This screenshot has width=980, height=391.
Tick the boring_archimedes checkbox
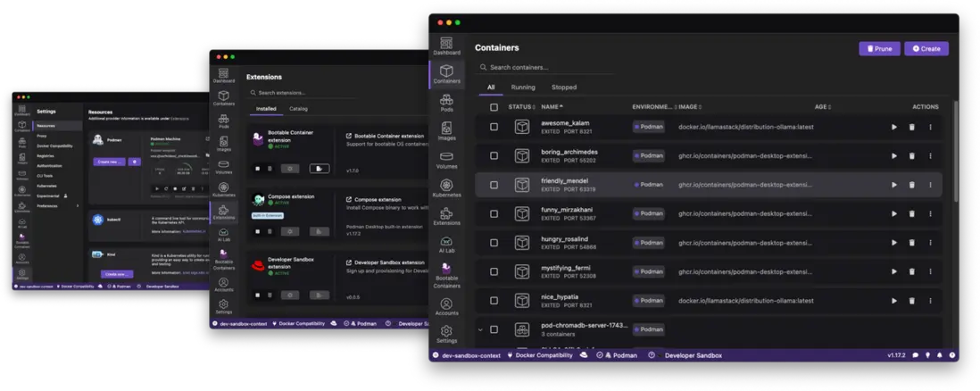tap(494, 155)
